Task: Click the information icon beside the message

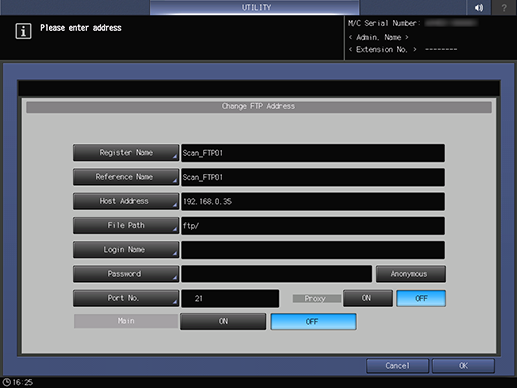Action: pos(23,31)
